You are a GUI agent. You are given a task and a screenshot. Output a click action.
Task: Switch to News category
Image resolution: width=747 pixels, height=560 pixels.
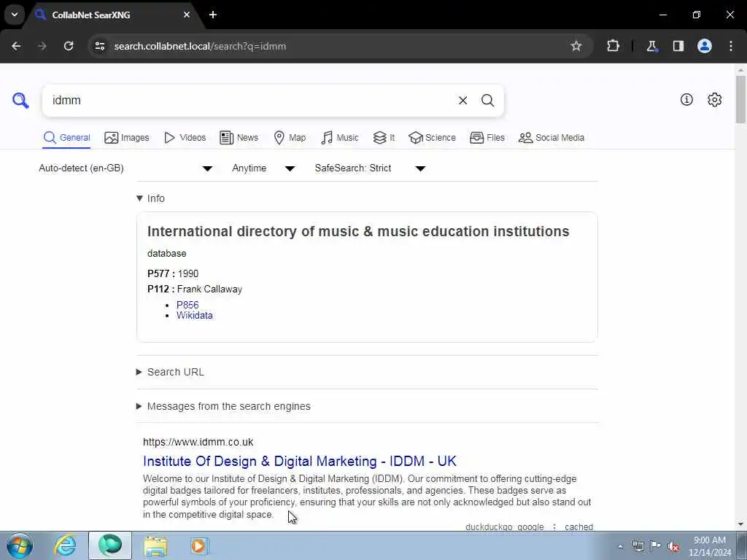(x=239, y=138)
